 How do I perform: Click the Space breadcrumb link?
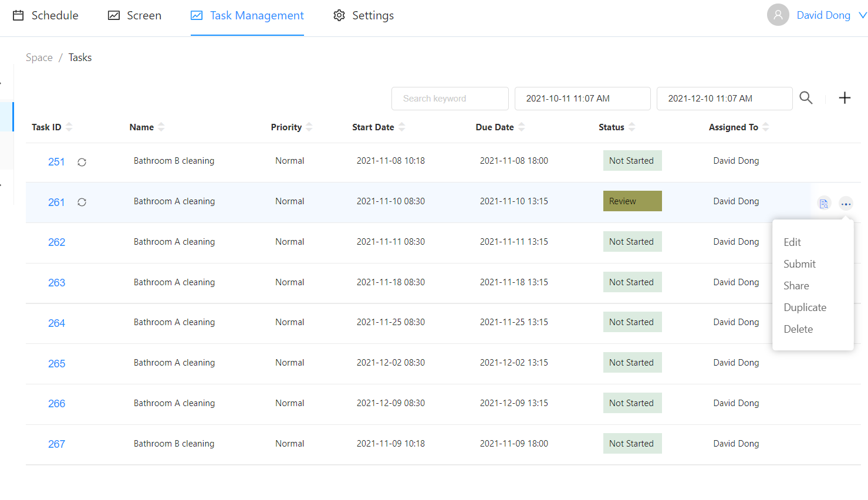tap(39, 58)
